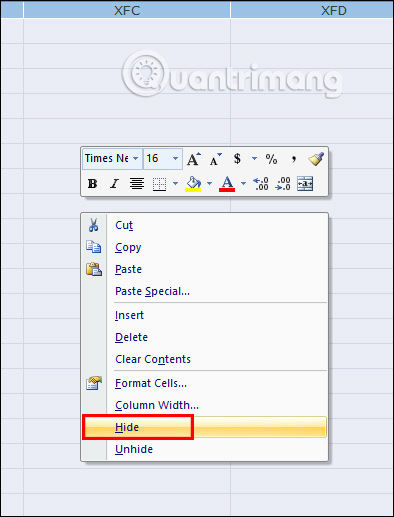Screen dimensions: 394x517
Task: Choose Paste from context menu
Action: pyautogui.click(x=205, y=269)
